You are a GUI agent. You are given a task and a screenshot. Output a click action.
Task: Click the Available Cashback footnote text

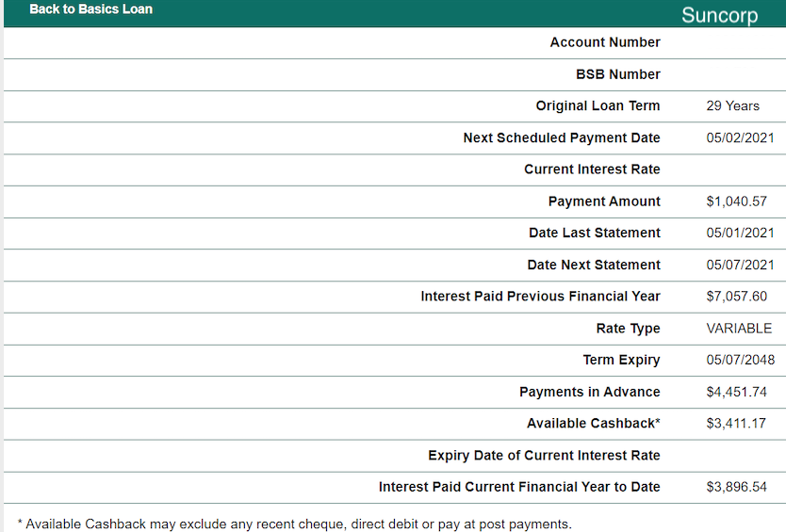(x=294, y=524)
